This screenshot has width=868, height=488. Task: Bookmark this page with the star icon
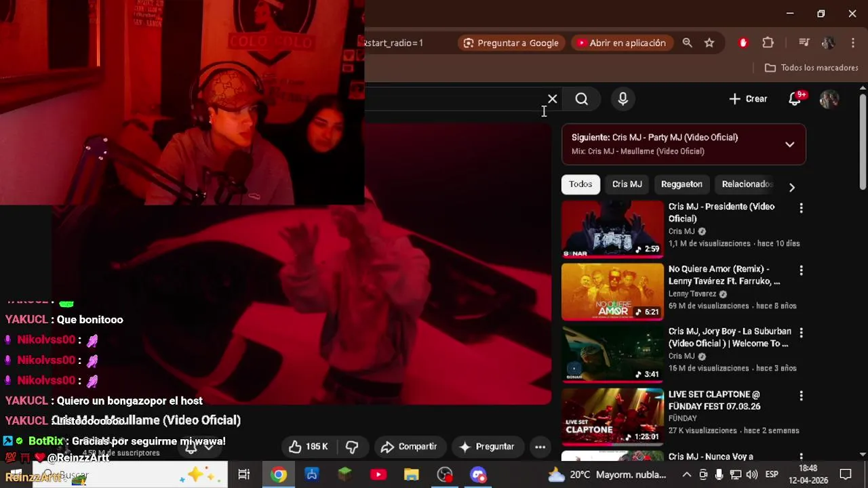709,43
